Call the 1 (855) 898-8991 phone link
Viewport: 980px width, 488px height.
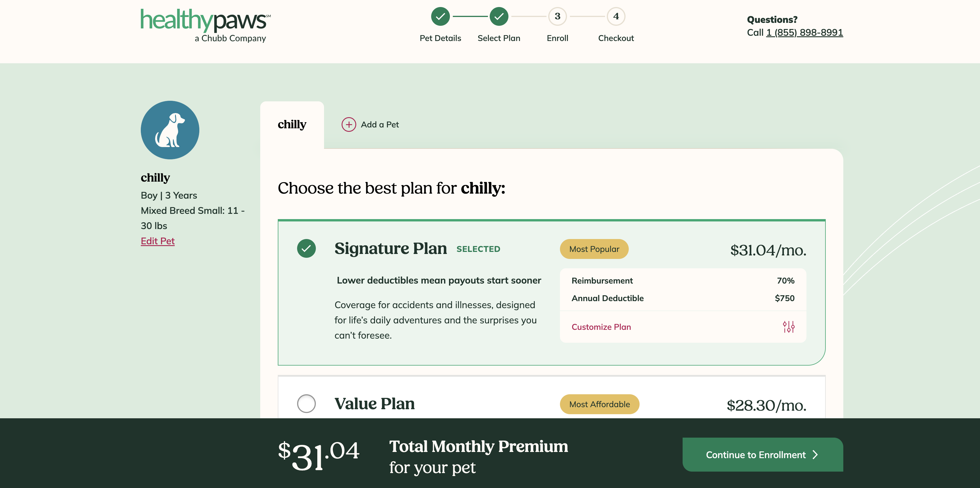[804, 32]
